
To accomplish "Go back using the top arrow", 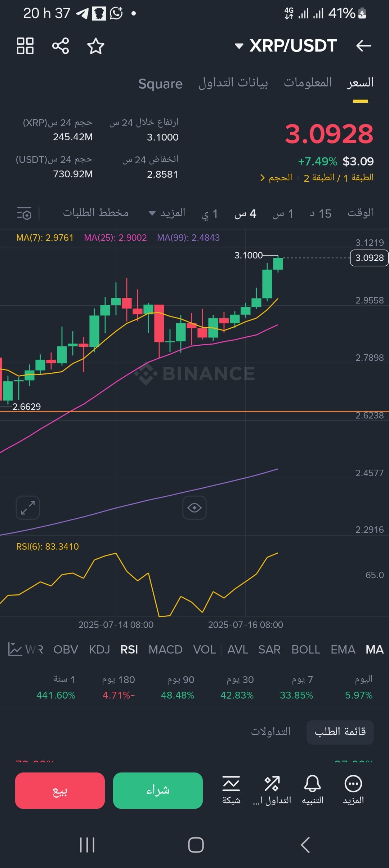I will point(363,46).
